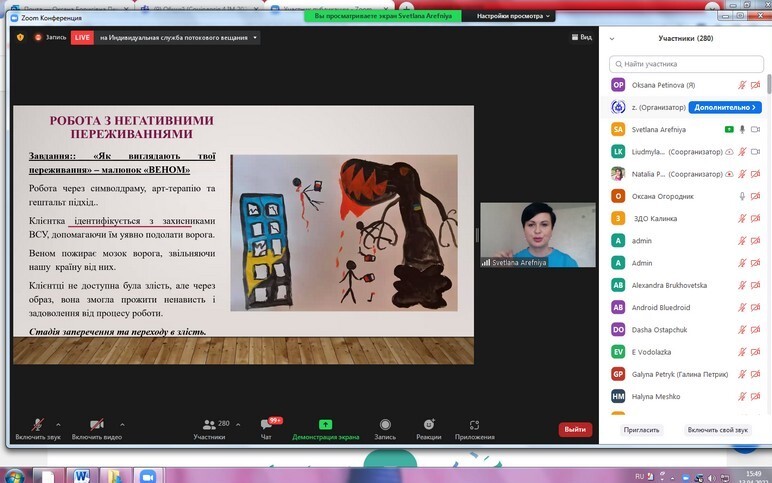Click the Запись record icon in toolbar
772x483 pixels.
[x=385, y=424]
